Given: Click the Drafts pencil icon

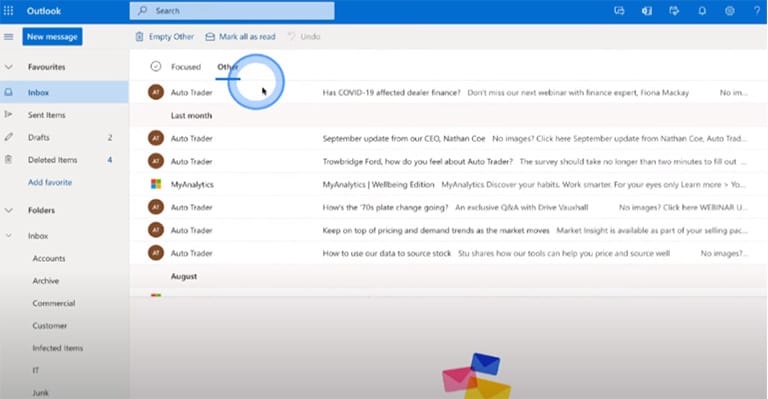Looking at the screenshot, I should (x=8, y=137).
